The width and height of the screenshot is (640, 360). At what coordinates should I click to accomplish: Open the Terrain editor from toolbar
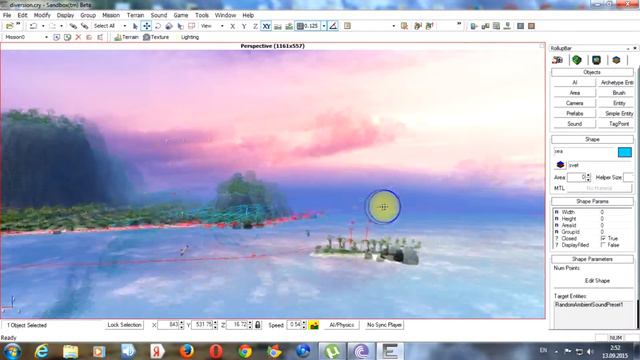pyautogui.click(x=126, y=37)
